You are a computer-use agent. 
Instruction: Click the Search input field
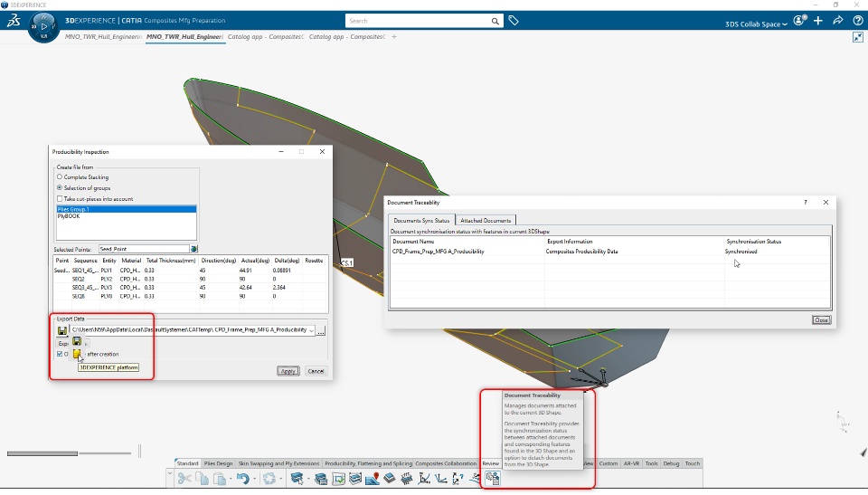pos(418,21)
